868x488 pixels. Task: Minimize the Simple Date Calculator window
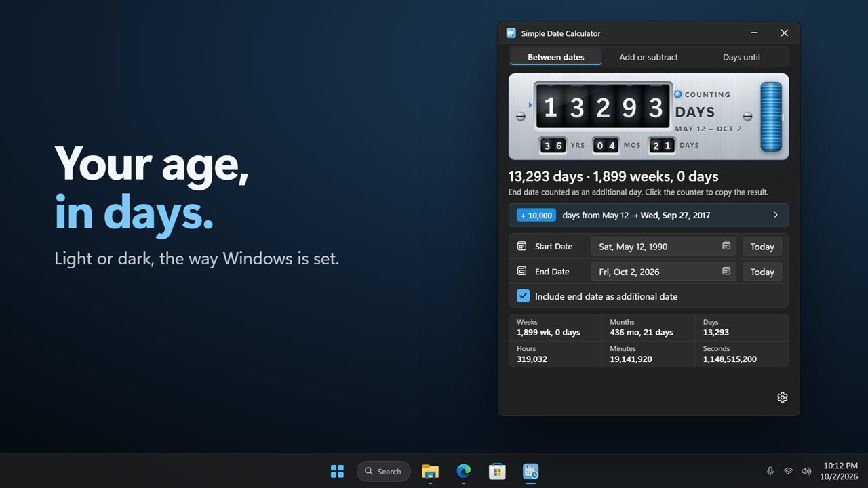click(x=754, y=33)
